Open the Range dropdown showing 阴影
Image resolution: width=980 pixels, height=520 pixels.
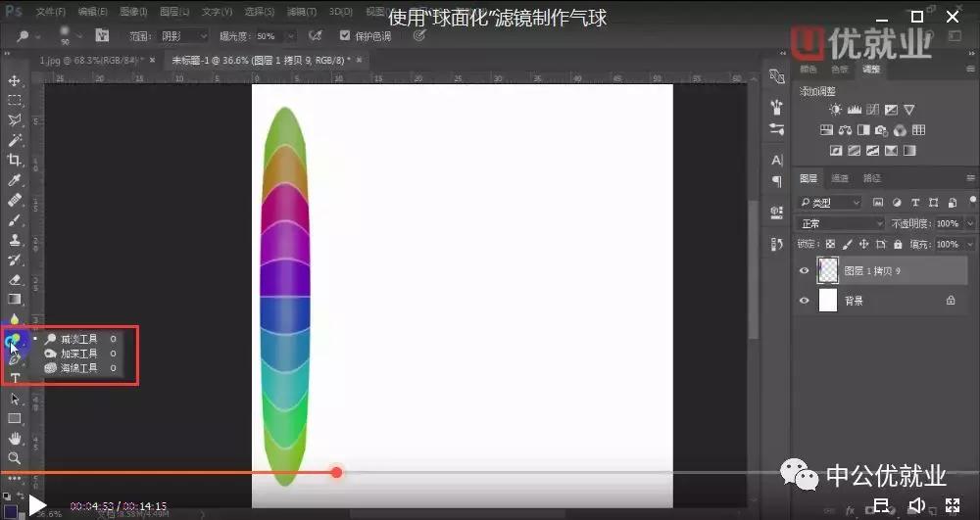coord(183,36)
